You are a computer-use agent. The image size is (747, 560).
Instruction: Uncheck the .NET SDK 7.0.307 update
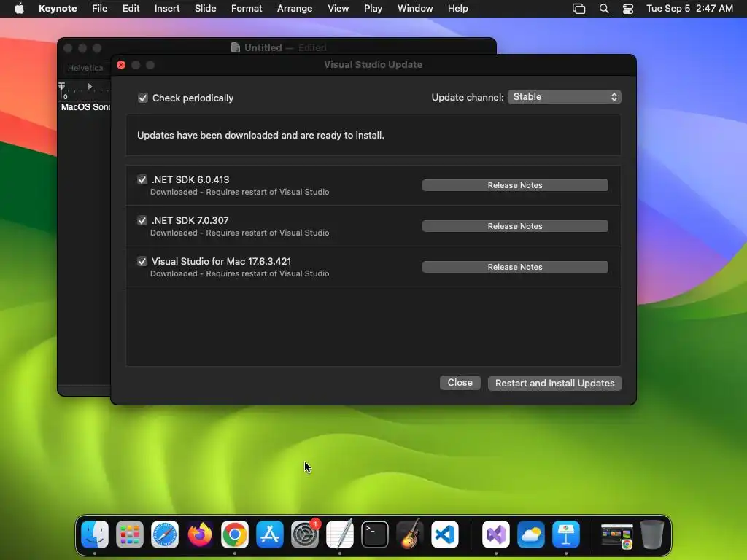(142, 220)
